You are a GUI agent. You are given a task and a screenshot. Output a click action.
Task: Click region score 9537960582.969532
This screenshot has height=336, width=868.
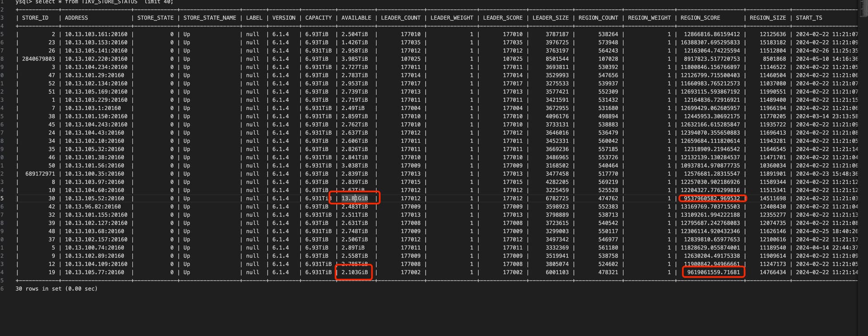click(x=712, y=199)
